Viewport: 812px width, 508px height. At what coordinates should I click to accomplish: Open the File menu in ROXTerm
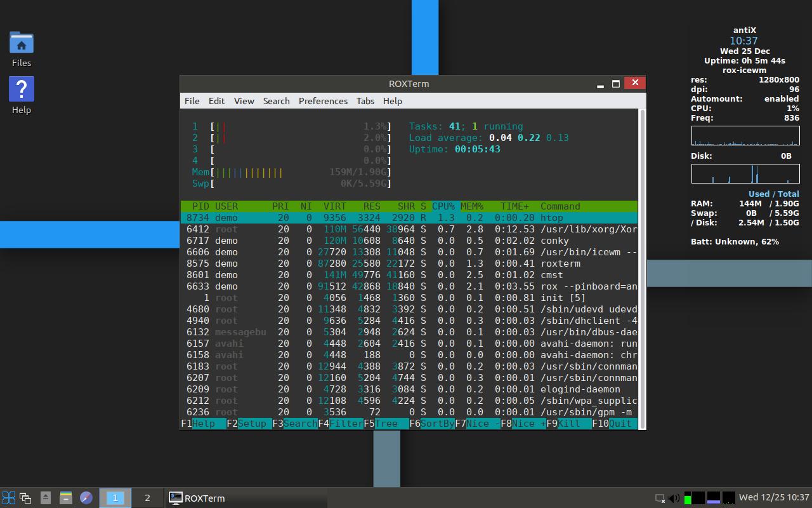(192, 101)
